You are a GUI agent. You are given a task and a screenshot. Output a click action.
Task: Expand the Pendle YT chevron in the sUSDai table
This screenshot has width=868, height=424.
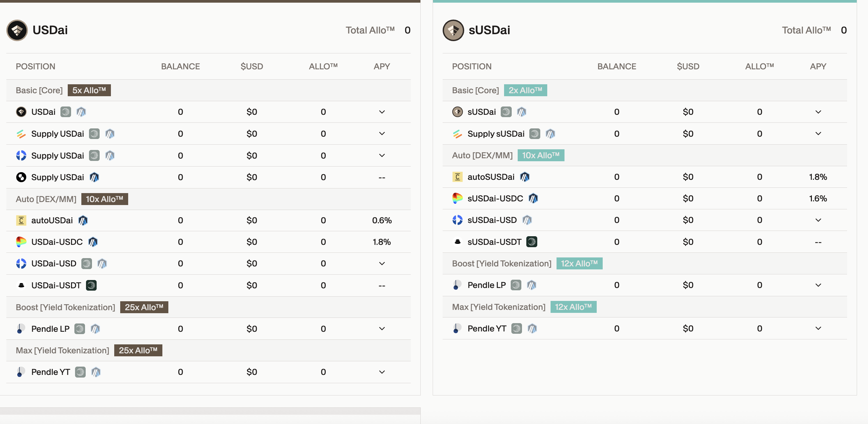coord(818,328)
